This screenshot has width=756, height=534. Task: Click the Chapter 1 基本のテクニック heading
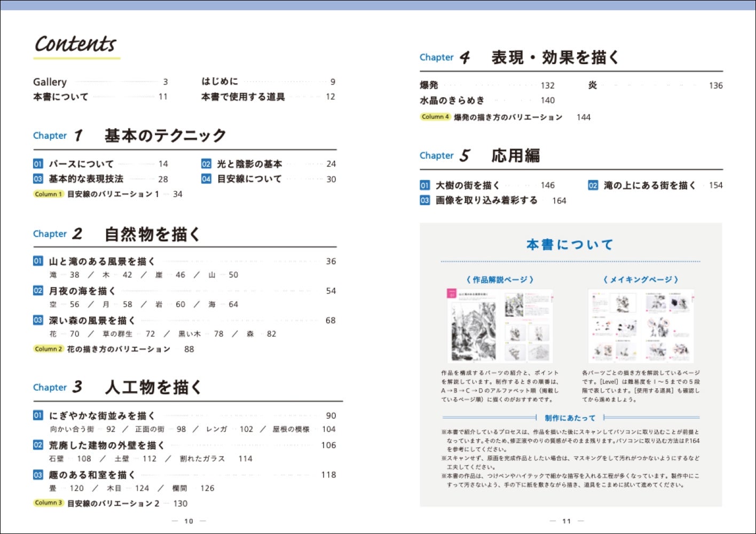(130, 136)
